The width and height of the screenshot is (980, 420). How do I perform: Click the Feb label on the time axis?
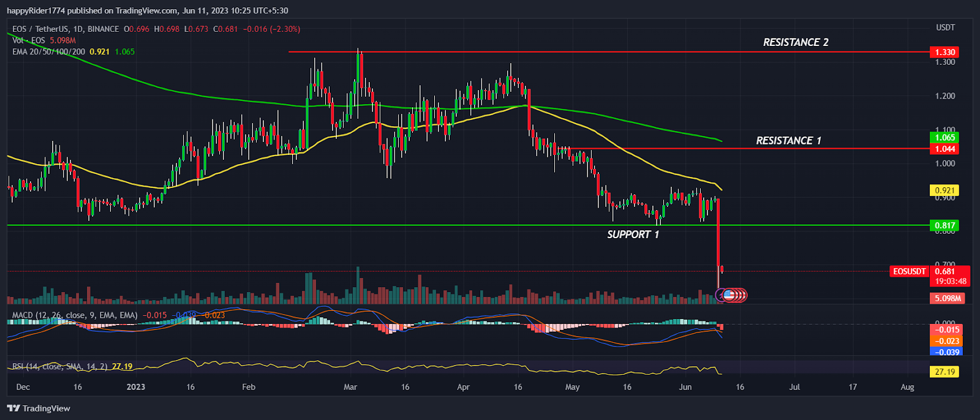pyautogui.click(x=249, y=387)
